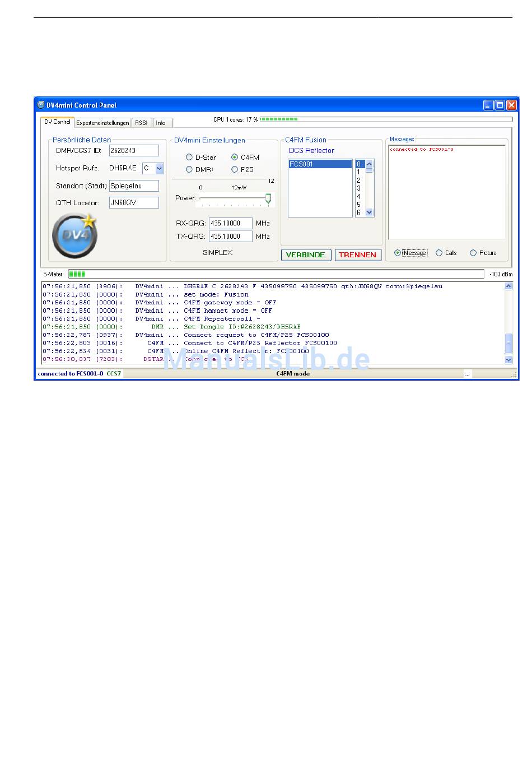Click the CCS7 status bar indicator
The width and height of the screenshot is (532, 778).
[114, 374]
